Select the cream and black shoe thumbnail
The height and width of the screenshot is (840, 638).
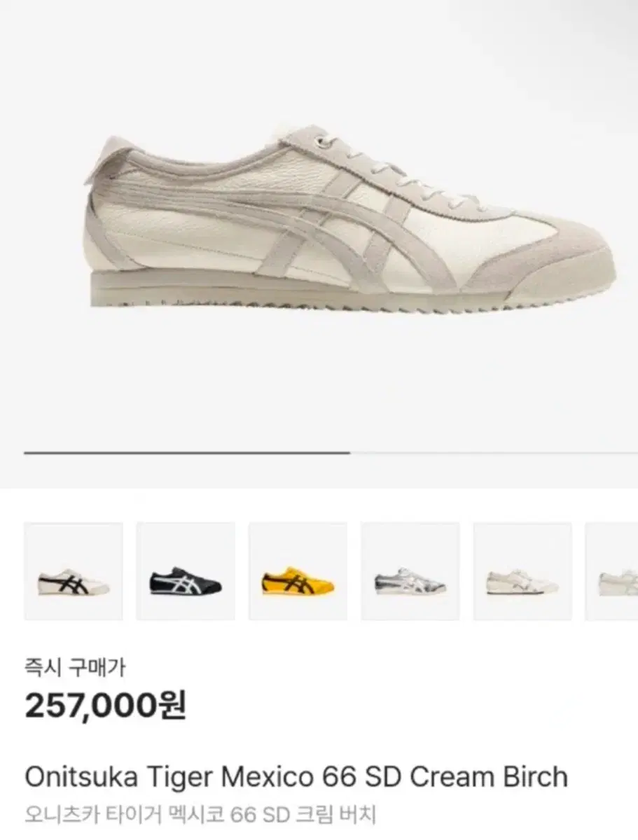click(x=74, y=571)
